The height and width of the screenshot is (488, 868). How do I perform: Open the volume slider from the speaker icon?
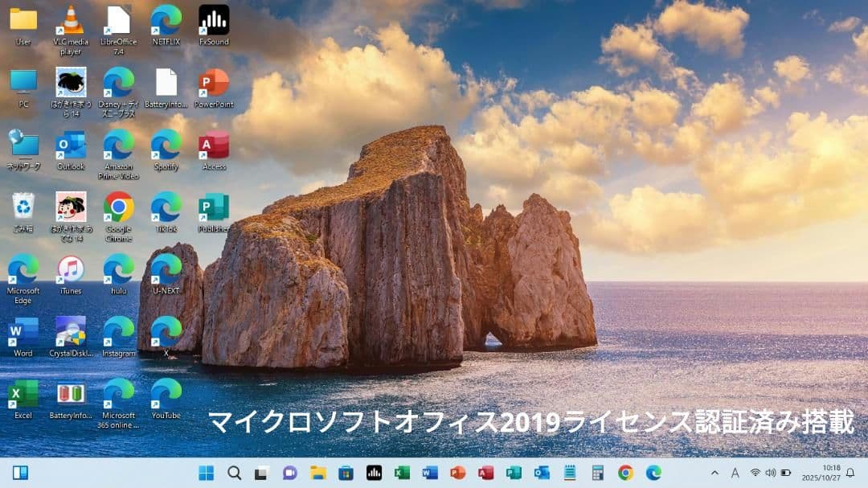769,473
